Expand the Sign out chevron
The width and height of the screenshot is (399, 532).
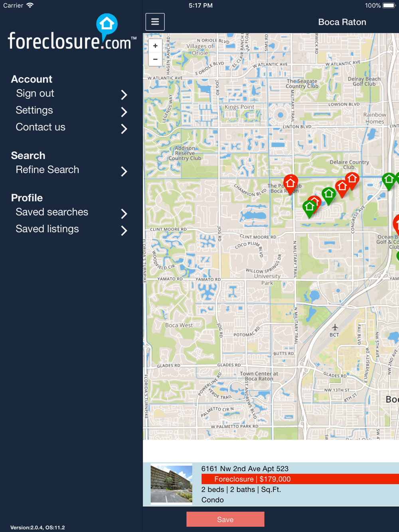[x=124, y=95]
